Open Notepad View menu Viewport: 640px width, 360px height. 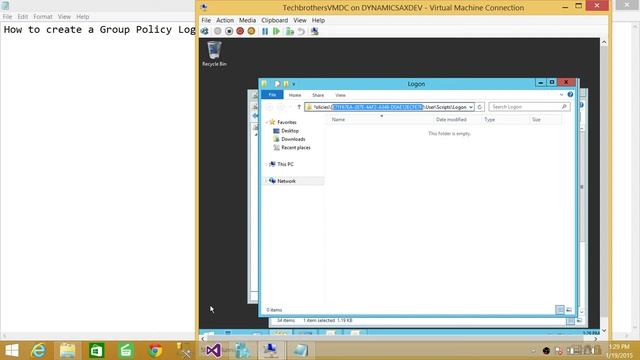pyautogui.click(x=64, y=17)
